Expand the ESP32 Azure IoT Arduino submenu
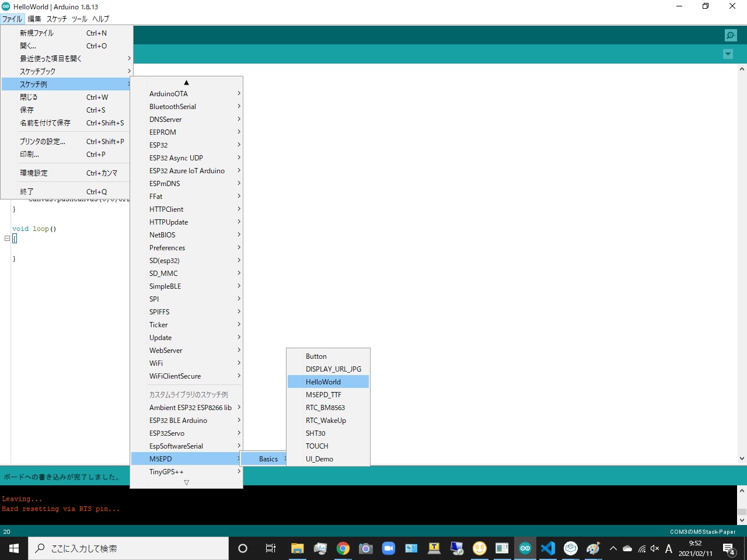This screenshot has height=560, width=747. 186,171
